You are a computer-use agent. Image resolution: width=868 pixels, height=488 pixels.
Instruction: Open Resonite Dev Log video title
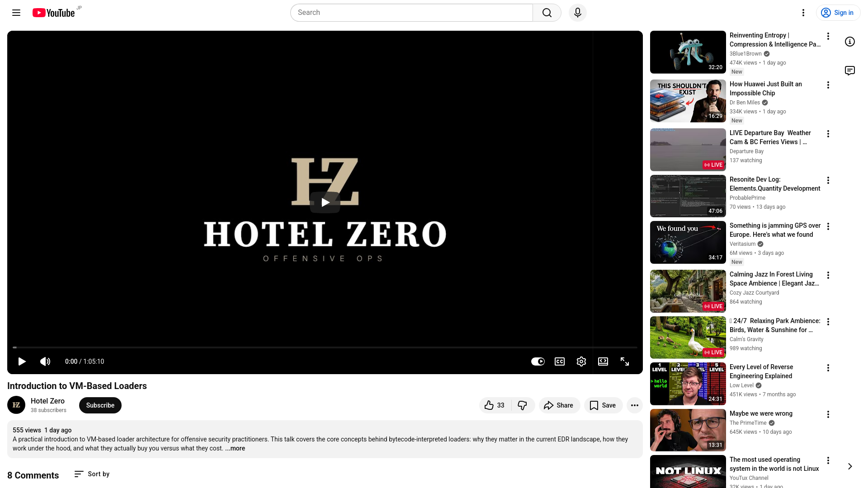775,184
